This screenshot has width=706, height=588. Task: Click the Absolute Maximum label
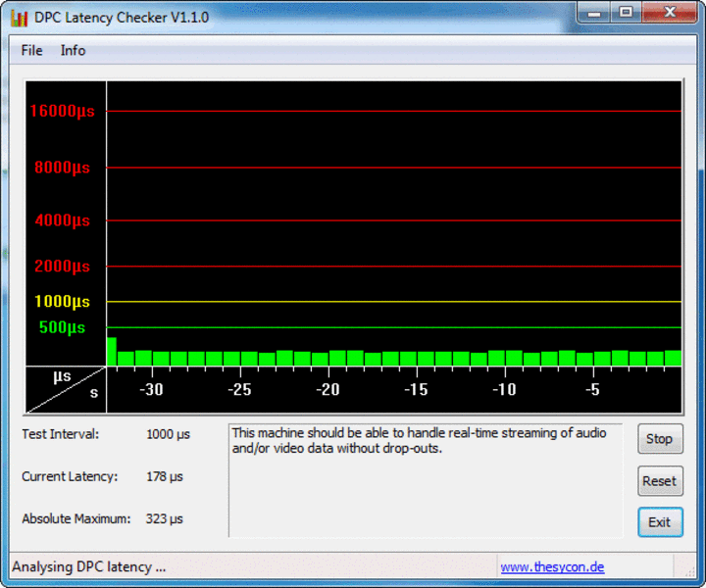[x=76, y=518]
